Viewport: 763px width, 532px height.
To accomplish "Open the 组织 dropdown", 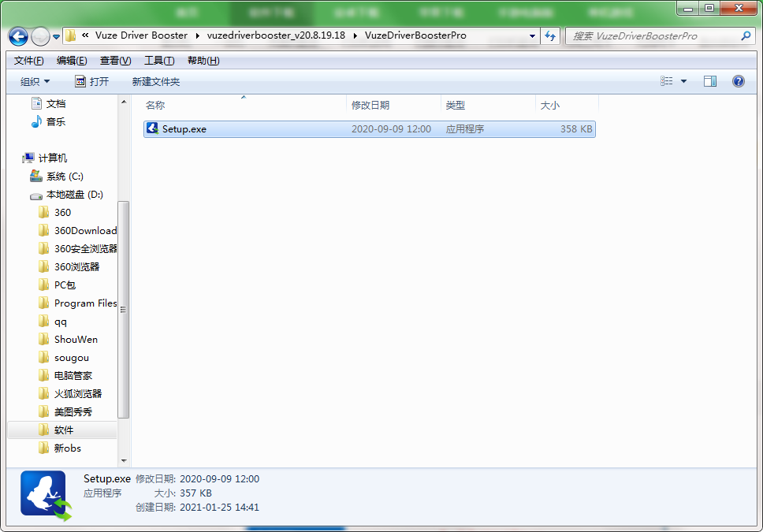I will [35, 82].
